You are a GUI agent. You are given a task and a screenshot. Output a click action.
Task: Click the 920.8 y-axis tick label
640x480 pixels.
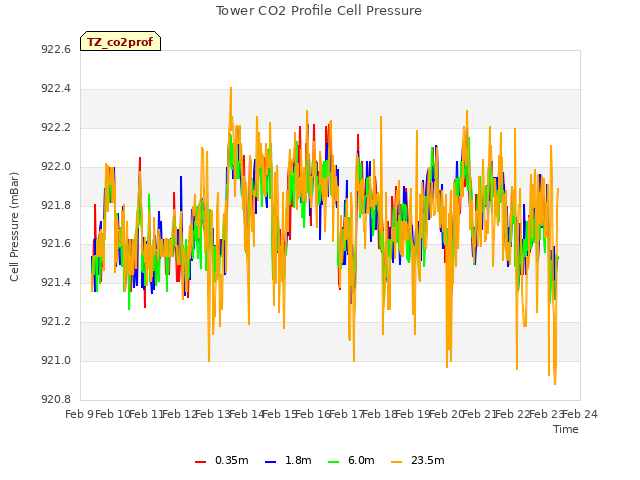pos(56,399)
